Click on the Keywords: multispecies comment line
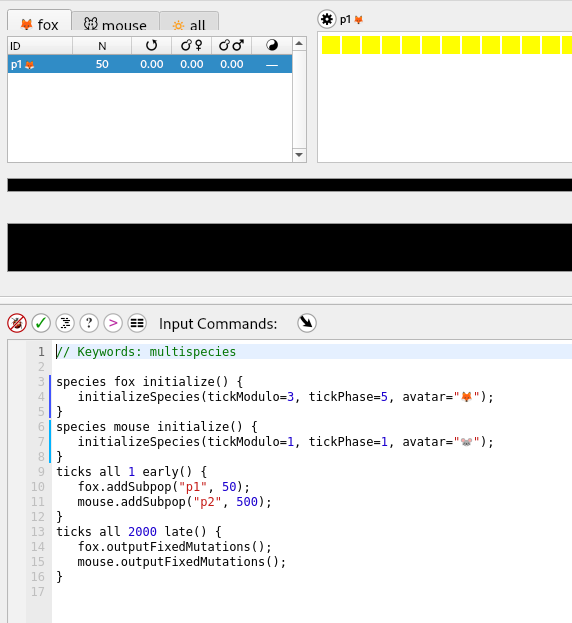572x623 pixels. (146, 352)
